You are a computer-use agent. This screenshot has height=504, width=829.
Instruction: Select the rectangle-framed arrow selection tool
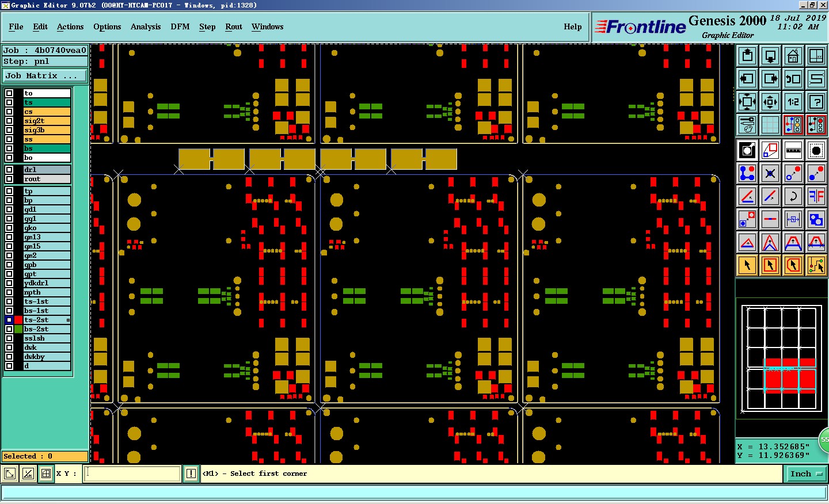[770, 265]
